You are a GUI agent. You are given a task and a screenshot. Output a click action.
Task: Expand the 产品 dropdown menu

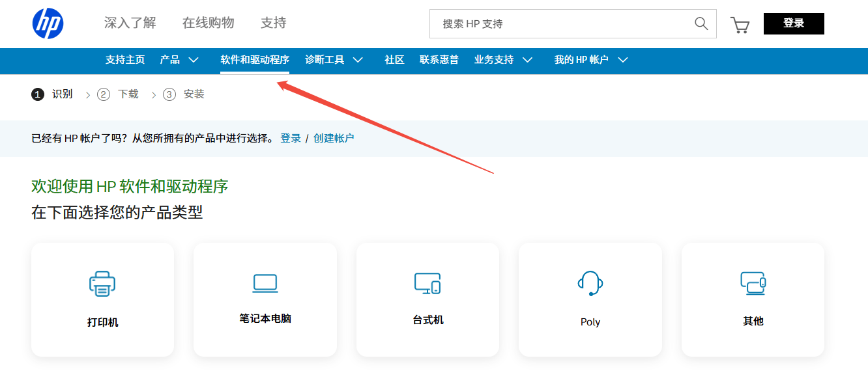194,60
